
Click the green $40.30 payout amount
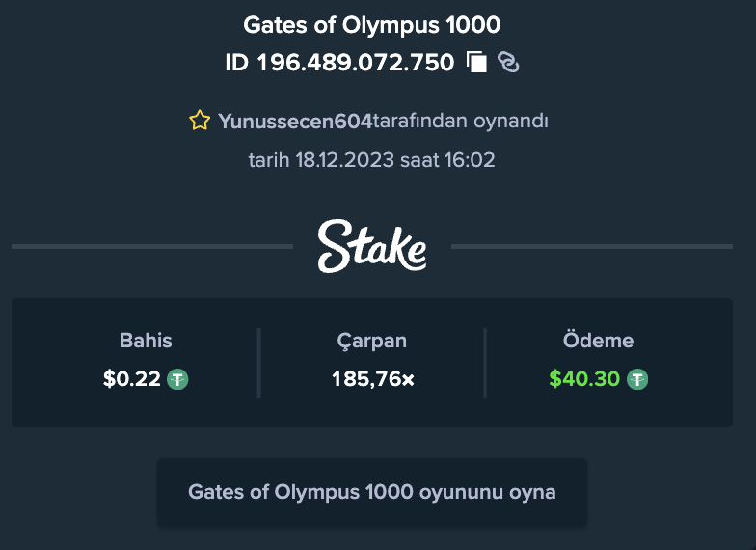pos(584,379)
